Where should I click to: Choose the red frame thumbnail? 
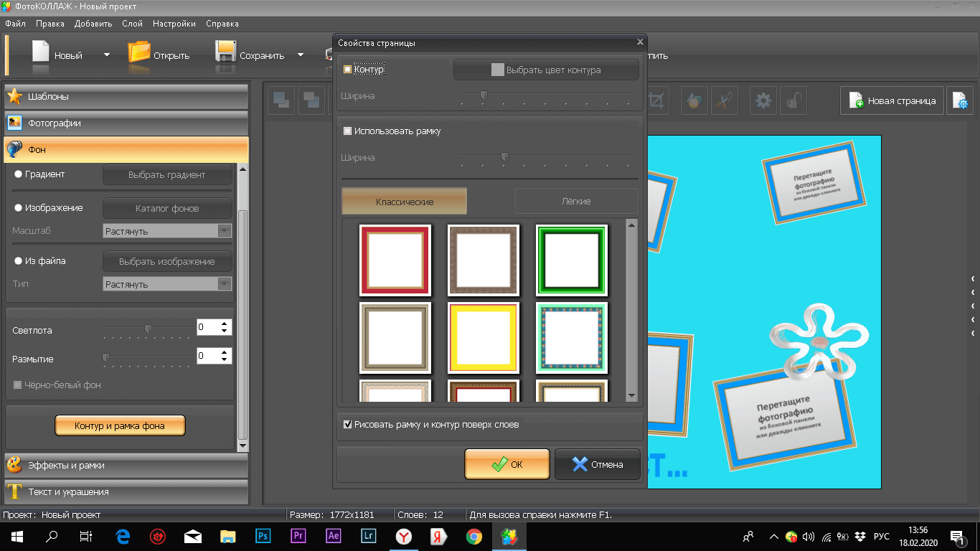click(x=395, y=260)
